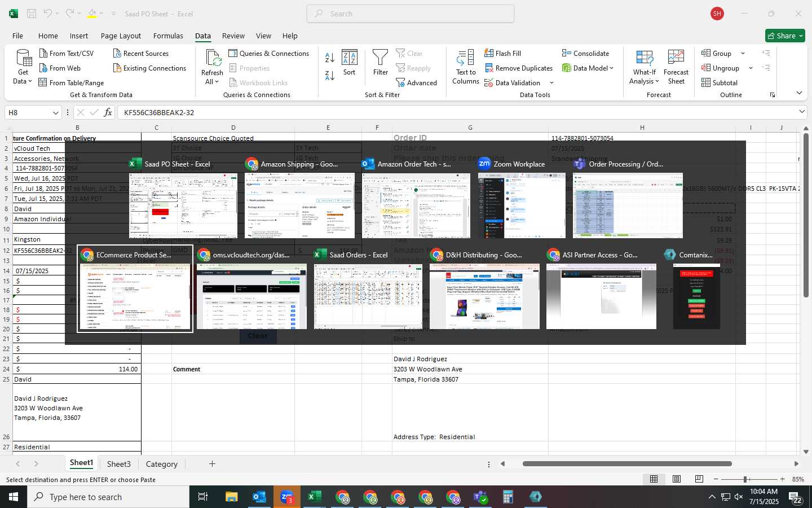Select Normal view in status bar

654,479
